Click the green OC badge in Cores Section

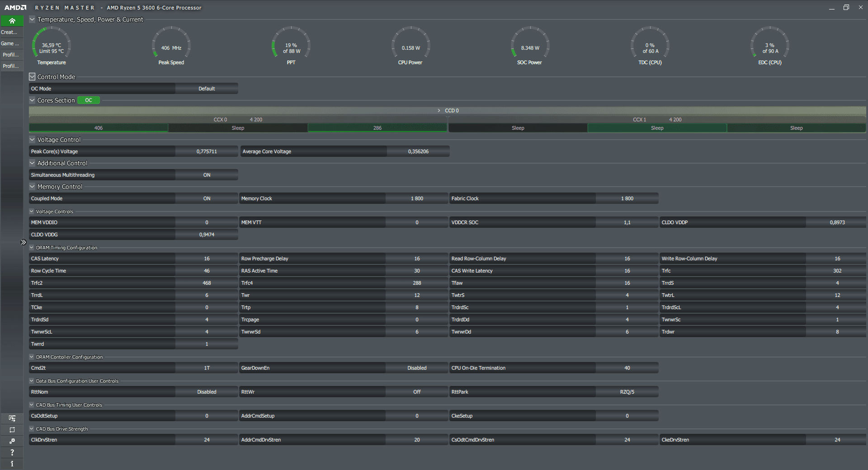(x=89, y=100)
